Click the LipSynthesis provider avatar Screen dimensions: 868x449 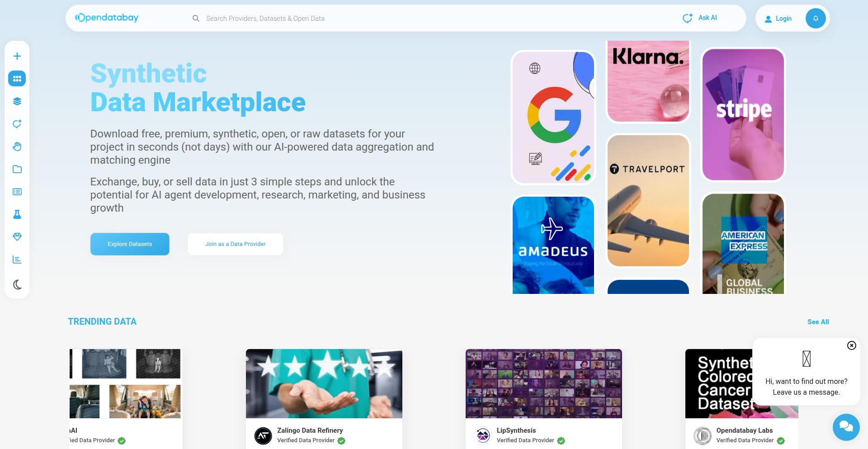[x=483, y=436]
